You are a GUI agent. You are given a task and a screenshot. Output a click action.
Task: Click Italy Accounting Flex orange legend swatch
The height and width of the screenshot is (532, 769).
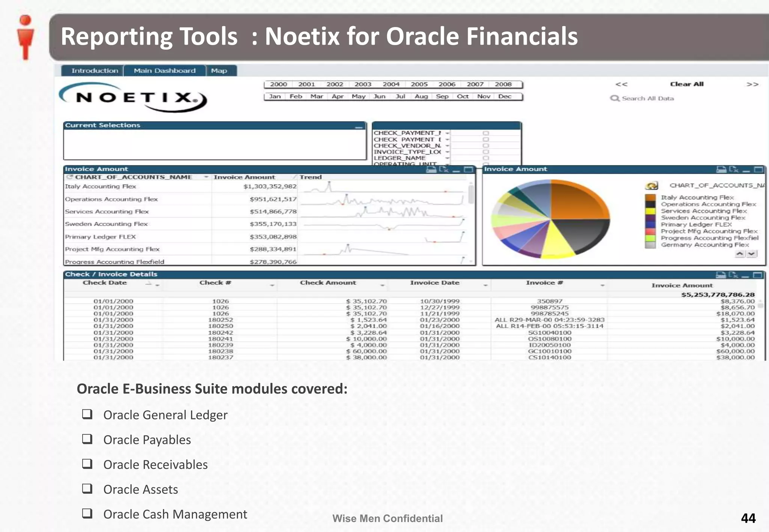(x=650, y=197)
